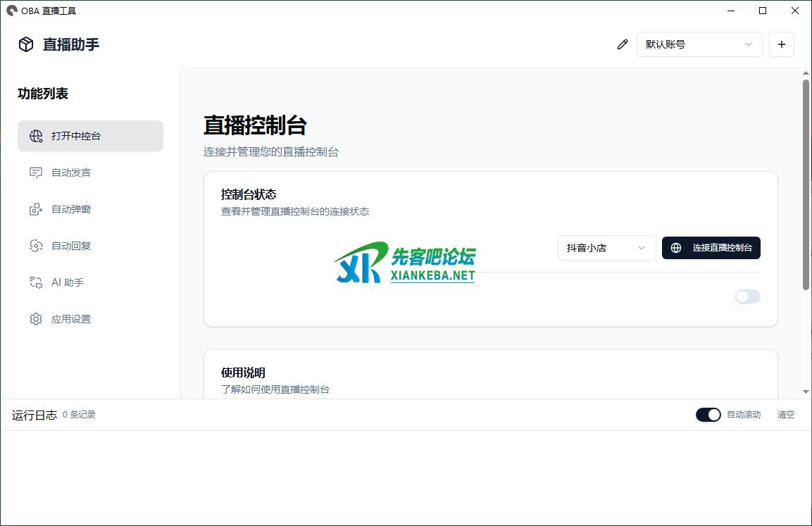The image size is (812, 526).
Task: Click the cube logo next to 直播助手
Action: coord(26,44)
